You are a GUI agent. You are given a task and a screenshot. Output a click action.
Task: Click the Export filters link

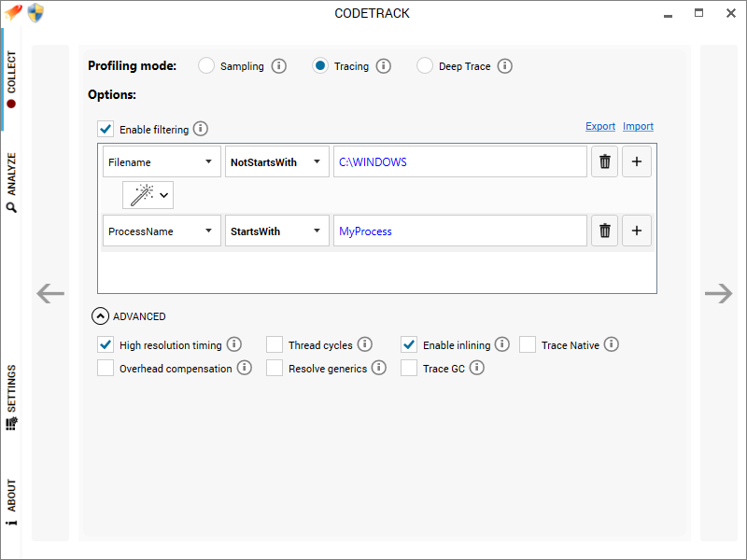(x=600, y=126)
